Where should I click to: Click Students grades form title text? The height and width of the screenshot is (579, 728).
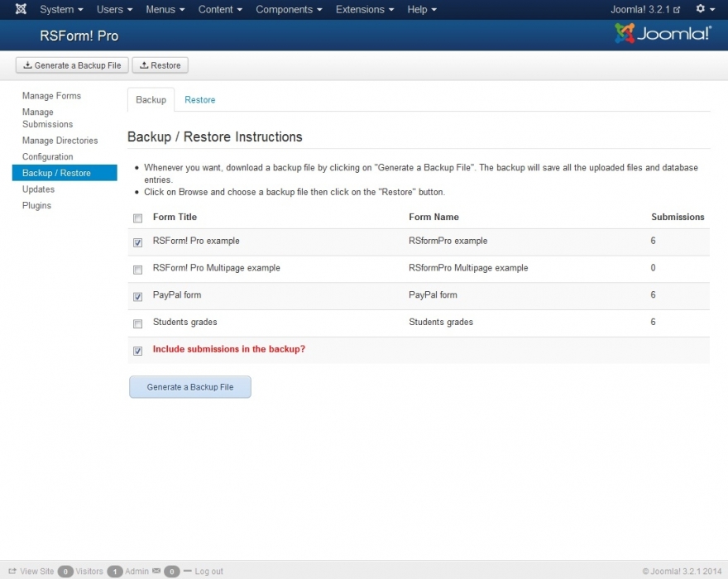pos(184,322)
